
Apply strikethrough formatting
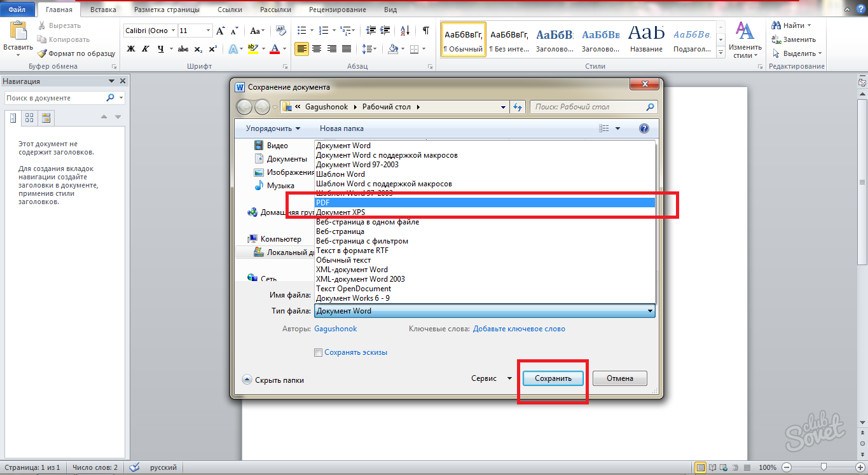tap(183, 49)
